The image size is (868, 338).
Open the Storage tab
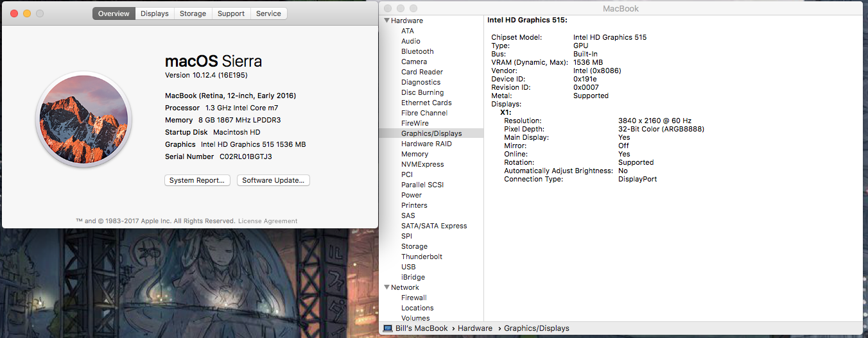coord(193,13)
